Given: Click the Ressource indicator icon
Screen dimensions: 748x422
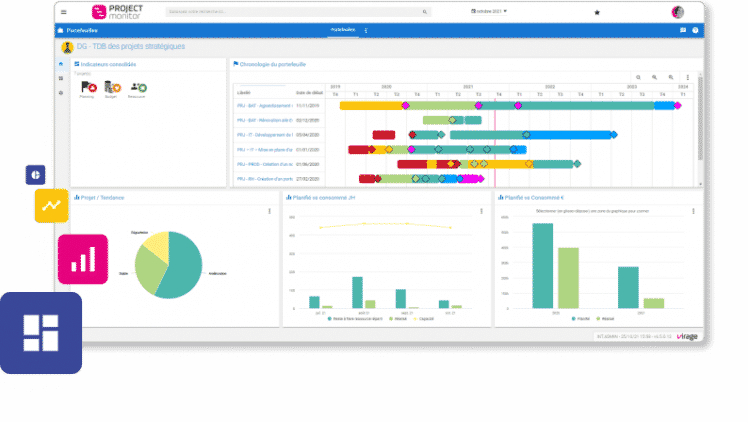Looking at the screenshot, I should 138,87.
